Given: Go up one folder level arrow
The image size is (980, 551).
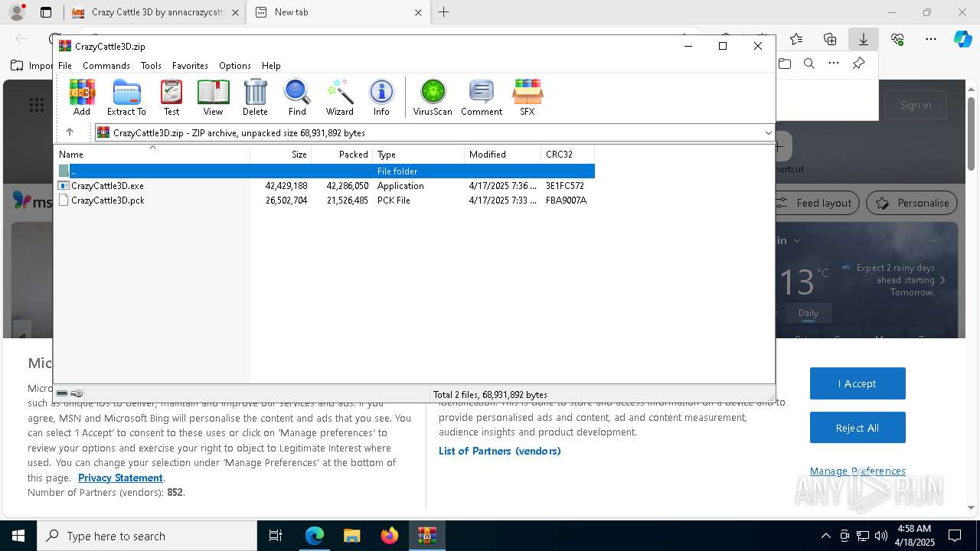Looking at the screenshot, I should pyautogui.click(x=70, y=132).
